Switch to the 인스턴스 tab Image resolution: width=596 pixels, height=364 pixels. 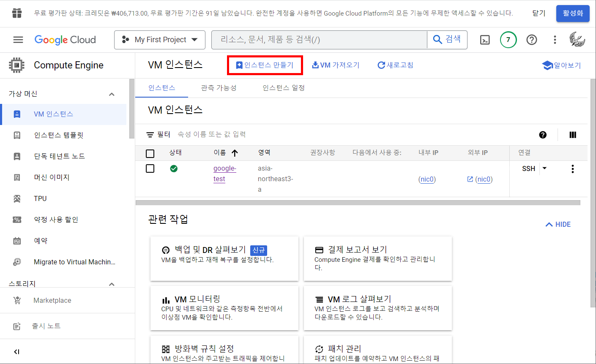[161, 88]
